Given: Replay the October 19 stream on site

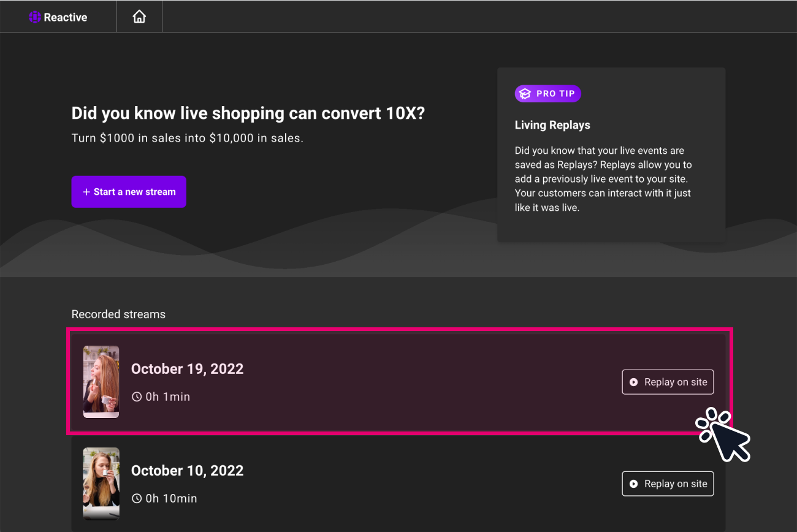Looking at the screenshot, I should 668,382.
